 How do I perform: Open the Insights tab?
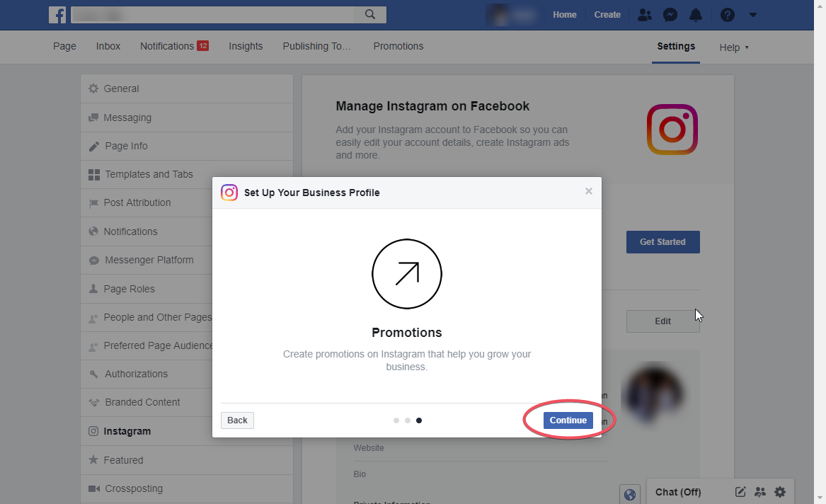pyautogui.click(x=246, y=46)
